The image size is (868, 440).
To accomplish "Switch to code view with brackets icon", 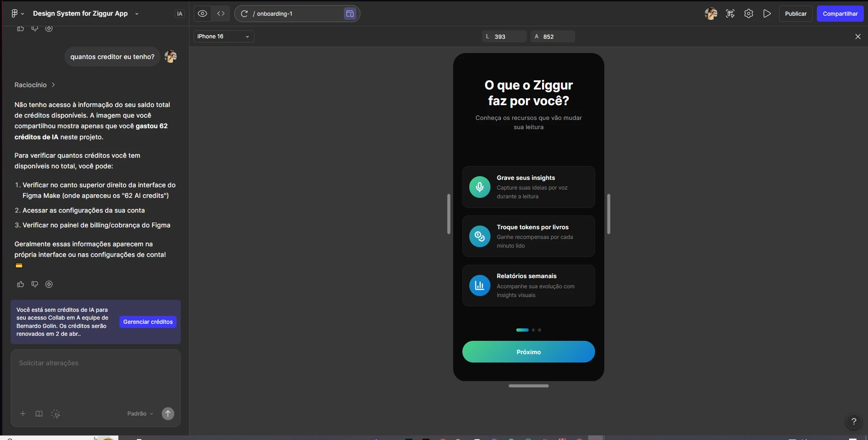I will click(x=221, y=13).
